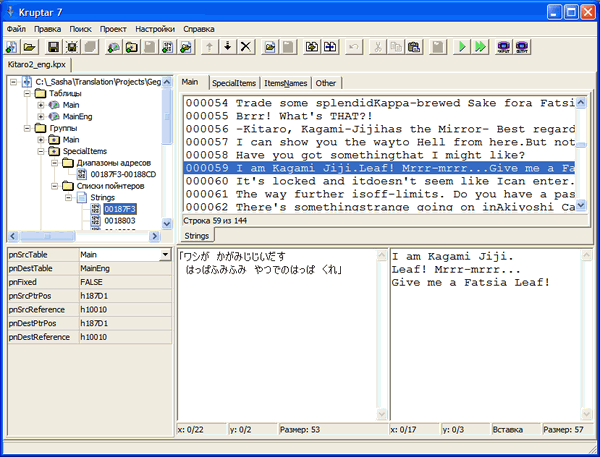
Task: Click the output ROM chip icon
Action: [x=522, y=47]
